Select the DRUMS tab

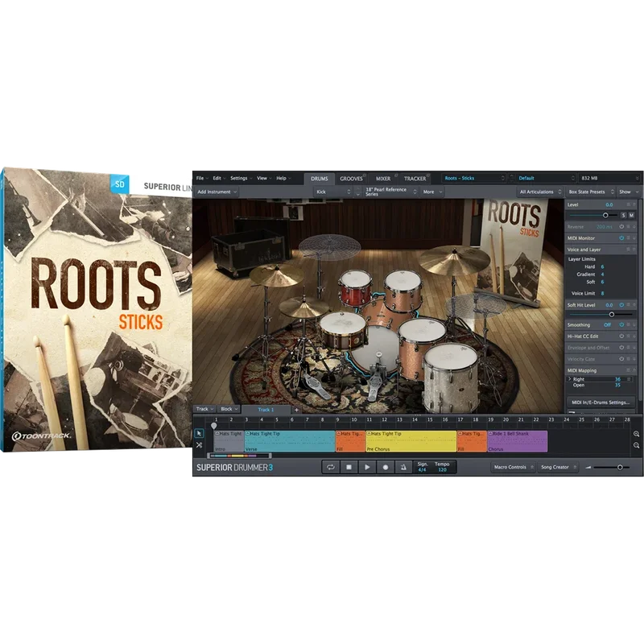tap(319, 179)
